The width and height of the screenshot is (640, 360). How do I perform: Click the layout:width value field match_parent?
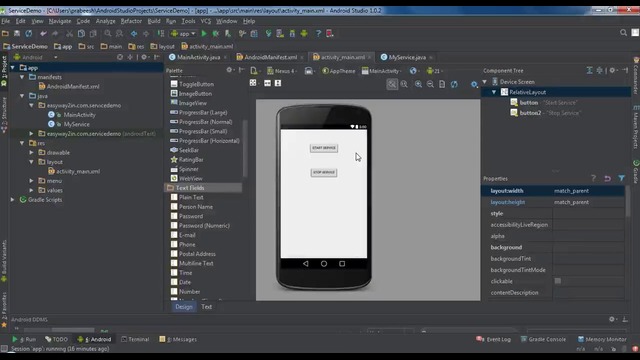589,191
